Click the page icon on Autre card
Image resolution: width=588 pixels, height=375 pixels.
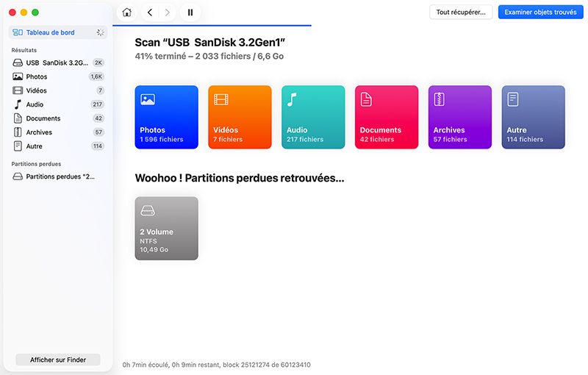(512, 99)
